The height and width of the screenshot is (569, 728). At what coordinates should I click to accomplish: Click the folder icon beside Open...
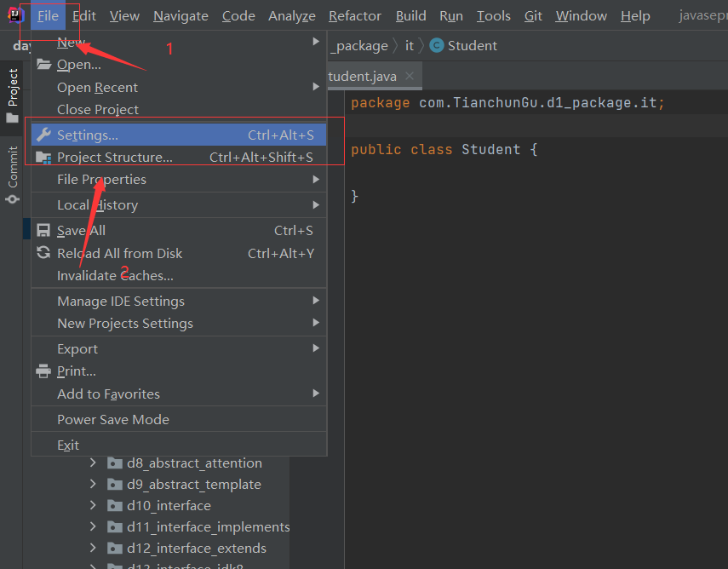43,64
